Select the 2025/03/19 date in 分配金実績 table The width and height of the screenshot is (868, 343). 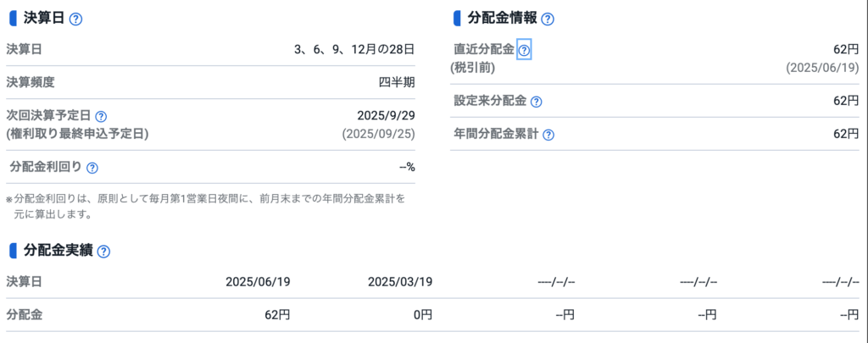(x=400, y=282)
